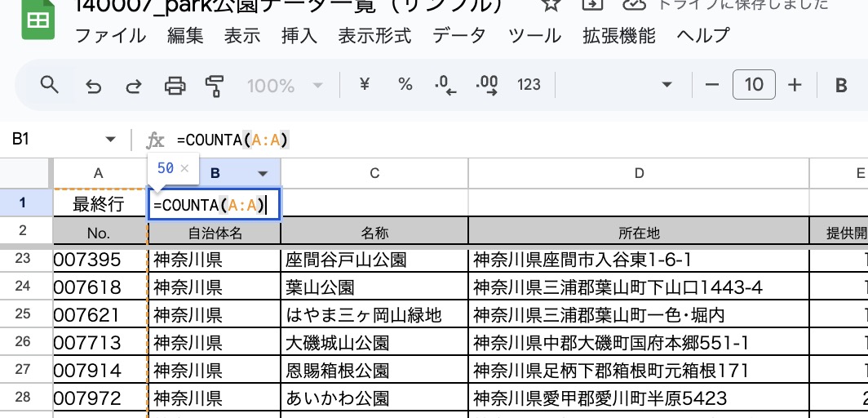
Task: Increase the decimal places
Action: pyautogui.click(x=487, y=85)
